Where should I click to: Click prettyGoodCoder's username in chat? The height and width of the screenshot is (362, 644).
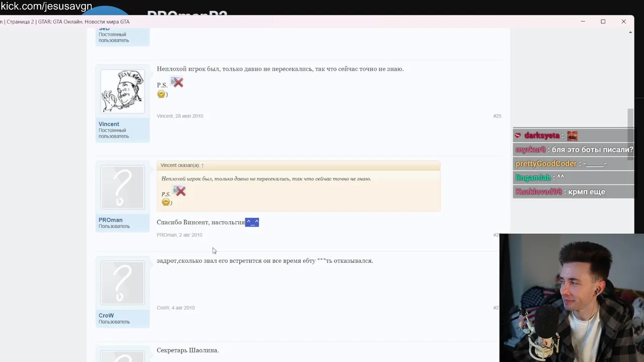coord(546,164)
